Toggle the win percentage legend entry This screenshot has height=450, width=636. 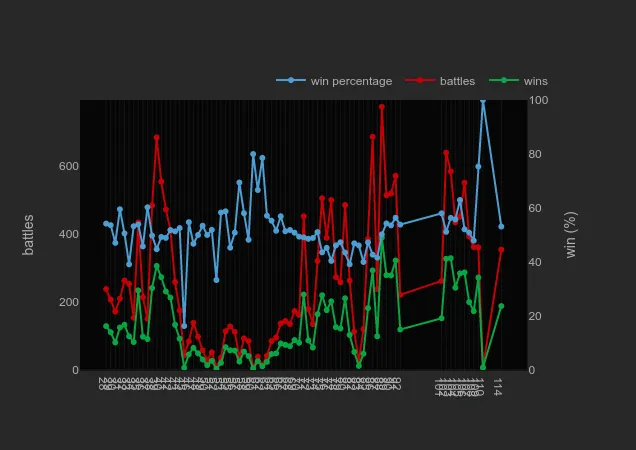(334, 81)
